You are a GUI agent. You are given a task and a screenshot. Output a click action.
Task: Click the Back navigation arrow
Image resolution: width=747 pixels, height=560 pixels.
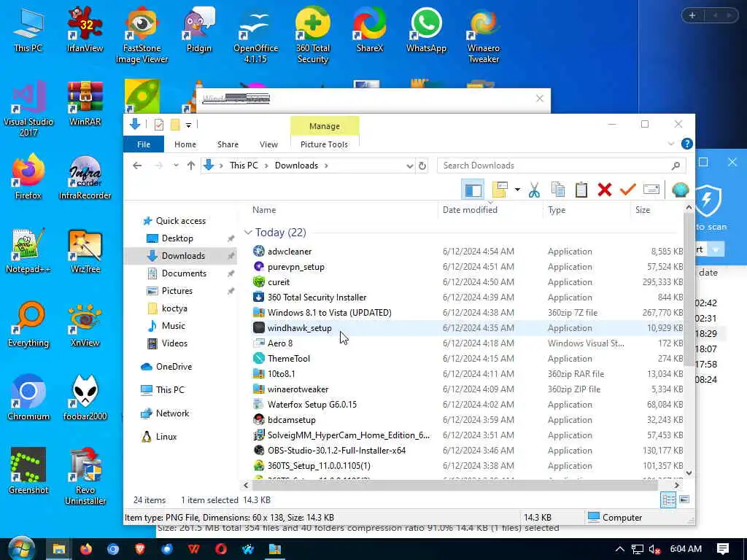[x=137, y=166]
